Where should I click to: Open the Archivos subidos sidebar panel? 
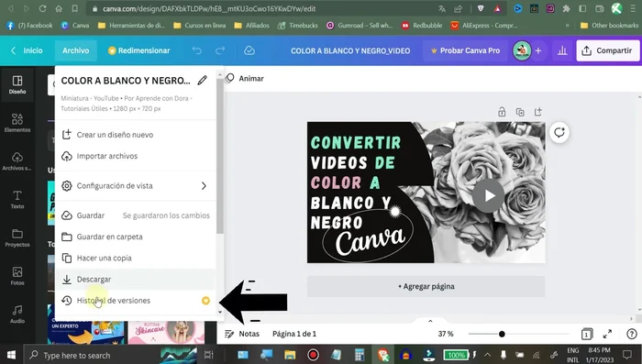click(17, 161)
